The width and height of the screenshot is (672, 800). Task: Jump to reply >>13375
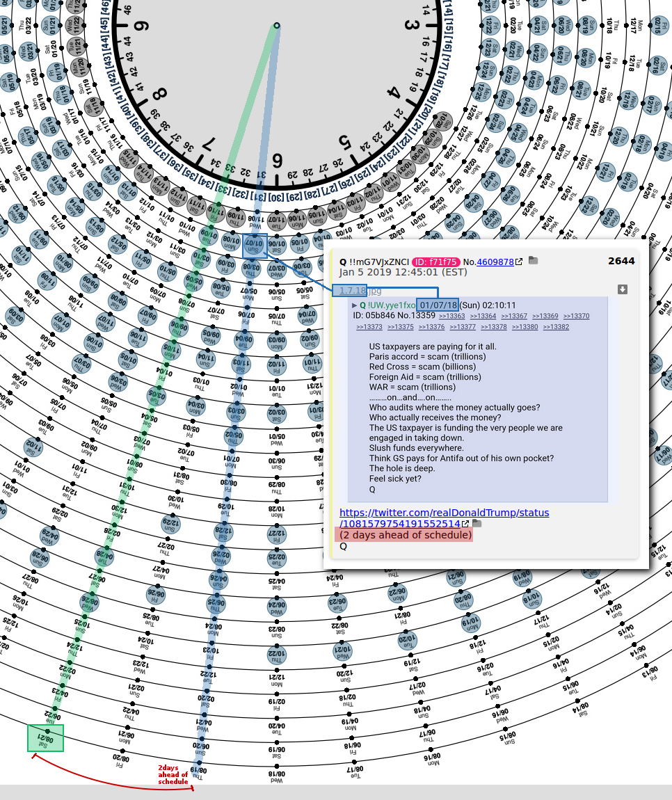(x=400, y=327)
